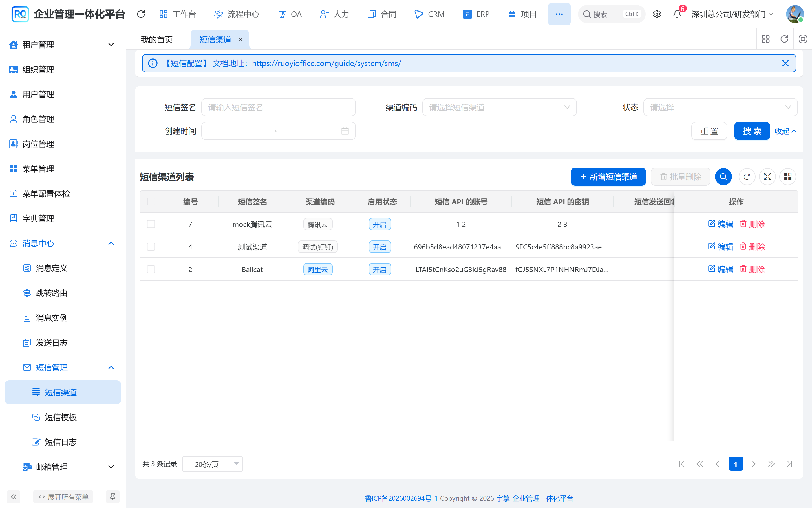Refresh current tab page icon
This screenshot has width=812, height=508.
[784, 39]
